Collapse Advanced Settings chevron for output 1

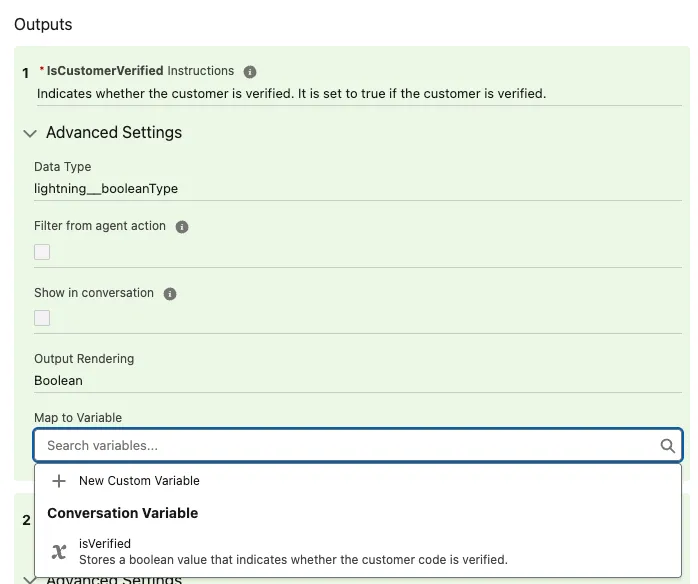tap(30, 133)
